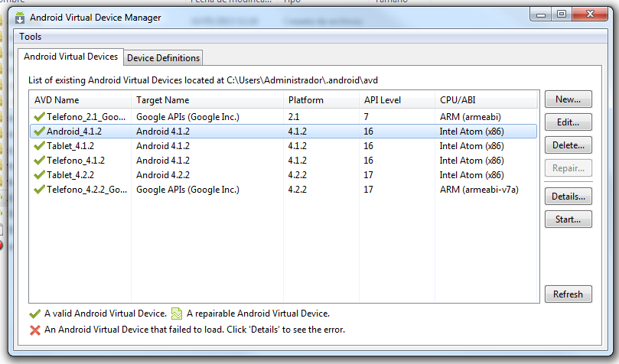
Task: Click platform 2.1 cell
Action: 294,117
